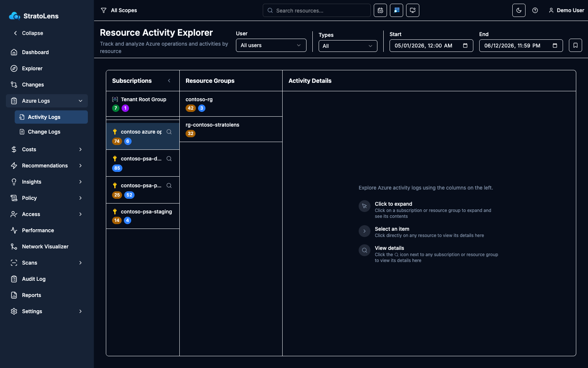The image size is (588, 368).
Task: Click the StratoLens cloud logo
Action: tap(14, 16)
